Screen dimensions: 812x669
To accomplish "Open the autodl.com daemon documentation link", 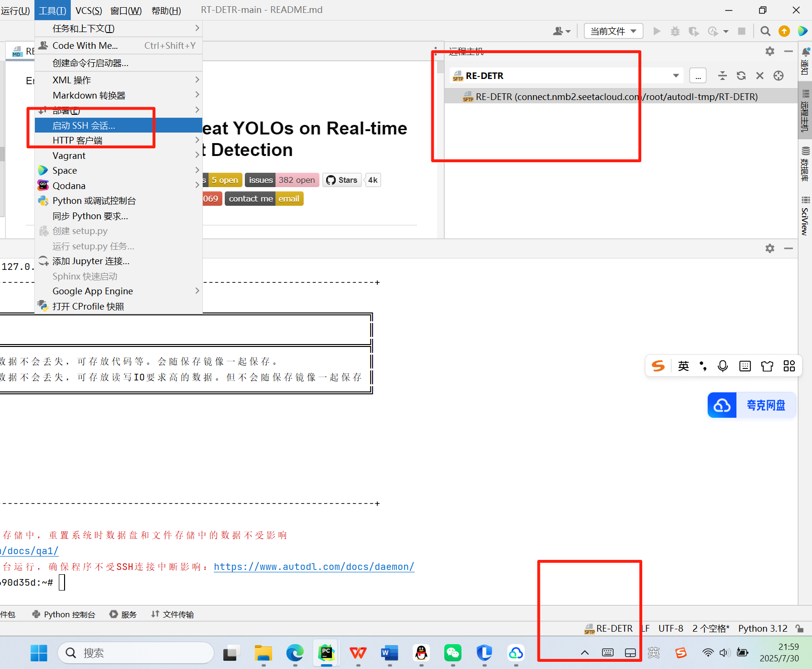I will click(x=314, y=567).
